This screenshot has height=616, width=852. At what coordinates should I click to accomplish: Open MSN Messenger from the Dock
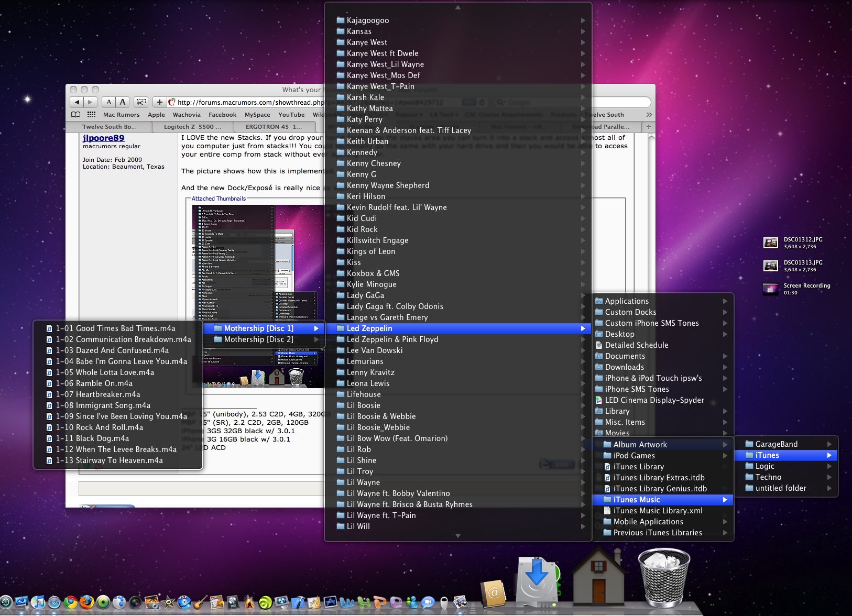pos(412,602)
